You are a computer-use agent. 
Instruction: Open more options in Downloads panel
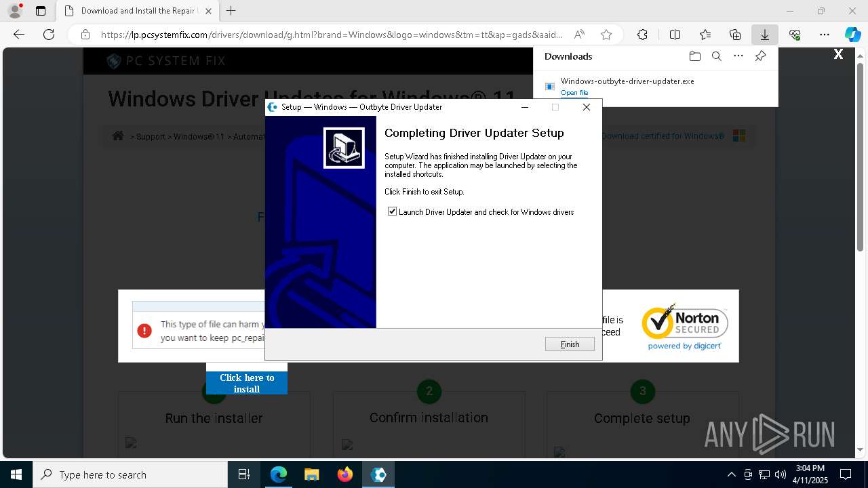coord(738,56)
